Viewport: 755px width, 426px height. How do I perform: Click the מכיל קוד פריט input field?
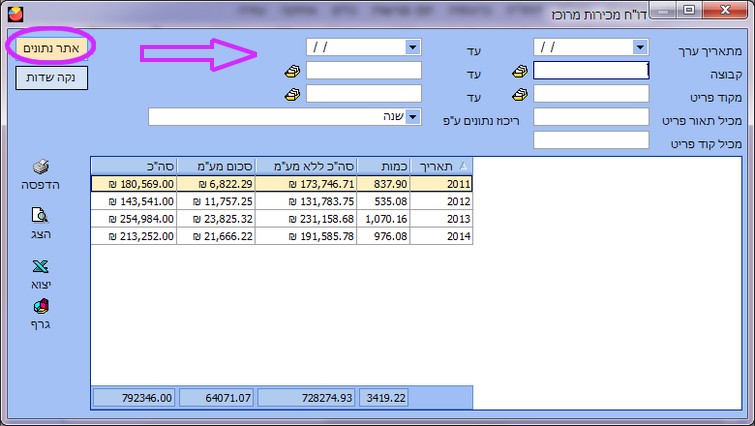(x=591, y=140)
